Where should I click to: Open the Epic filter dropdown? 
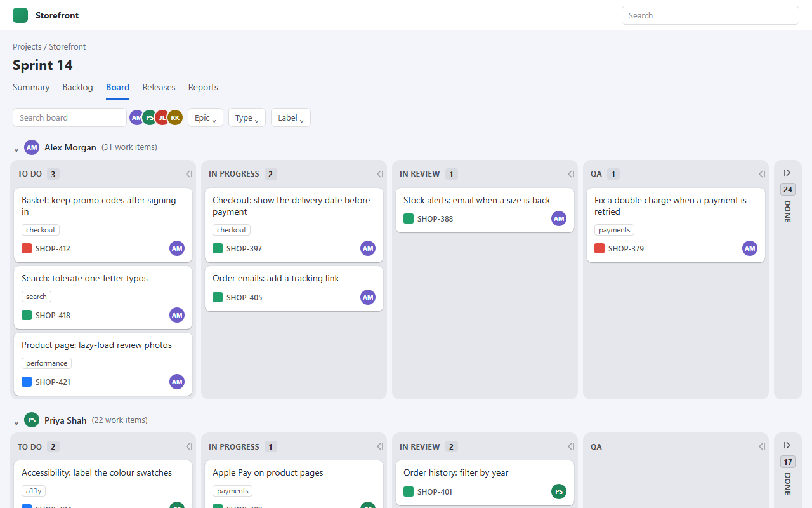coord(206,117)
